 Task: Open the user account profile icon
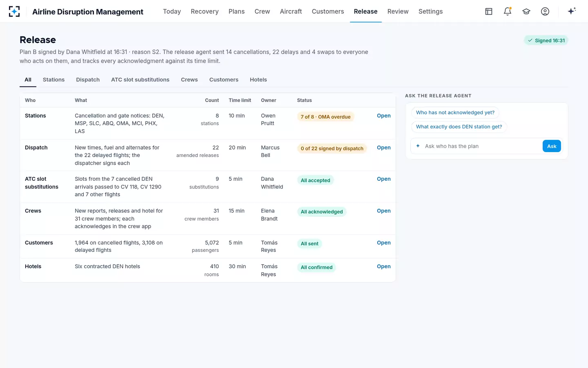545,11
